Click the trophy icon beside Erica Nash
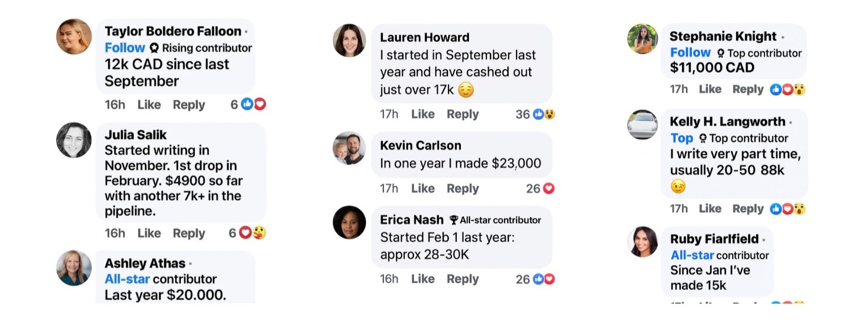 pos(454,220)
